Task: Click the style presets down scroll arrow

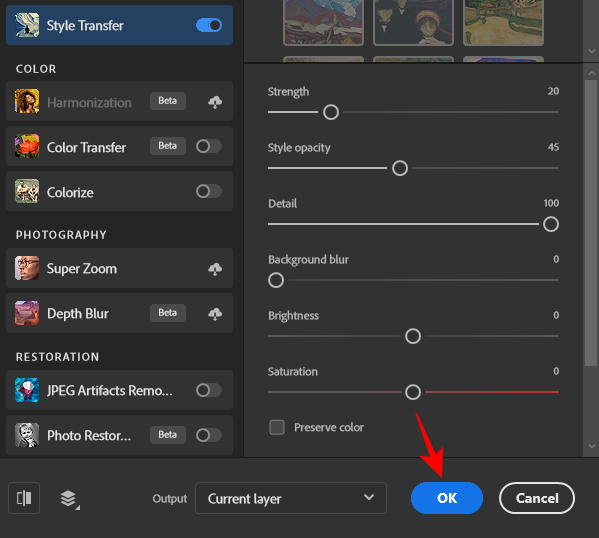Action: coord(592,51)
